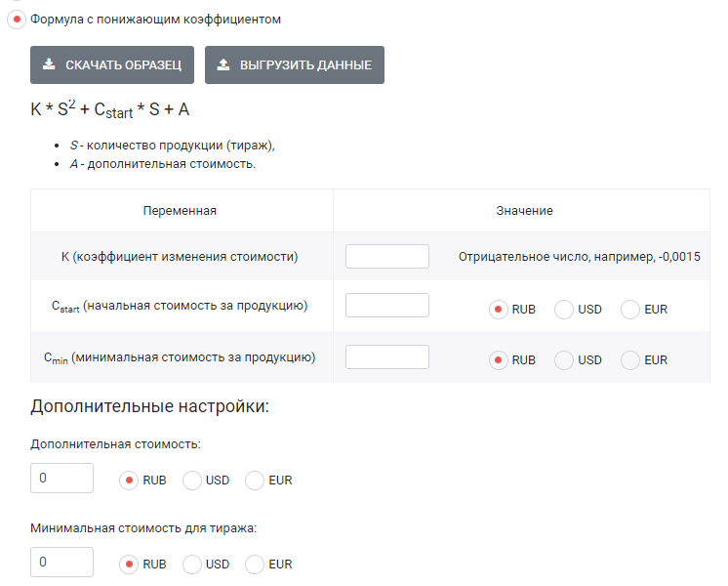Click the СКАЧАТЬ ОБРАЗЕЦ button
Viewport: 728px width, 586px height.
[x=112, y=65]
